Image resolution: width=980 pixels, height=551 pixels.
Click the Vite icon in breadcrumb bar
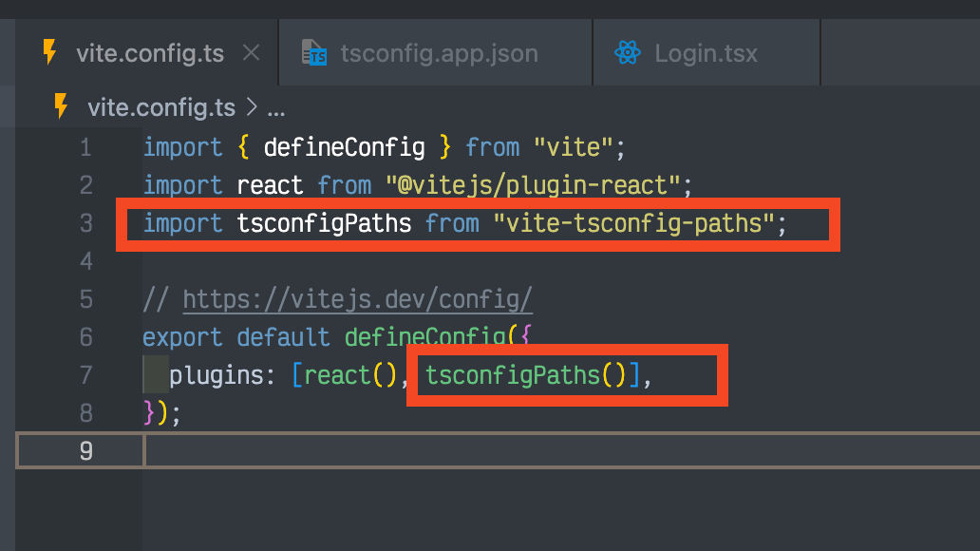(x=61, y=105)
